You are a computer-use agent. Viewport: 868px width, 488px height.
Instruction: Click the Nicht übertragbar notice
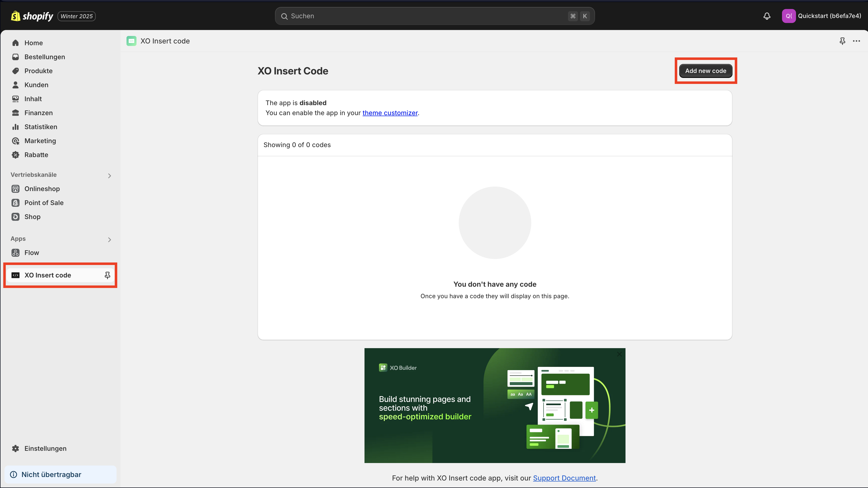[x=60, y=475]
